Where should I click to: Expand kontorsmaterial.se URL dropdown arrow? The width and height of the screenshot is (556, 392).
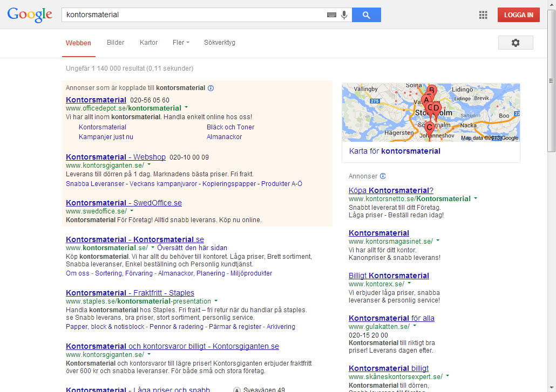pyautogui.click(x=153, y=247)
